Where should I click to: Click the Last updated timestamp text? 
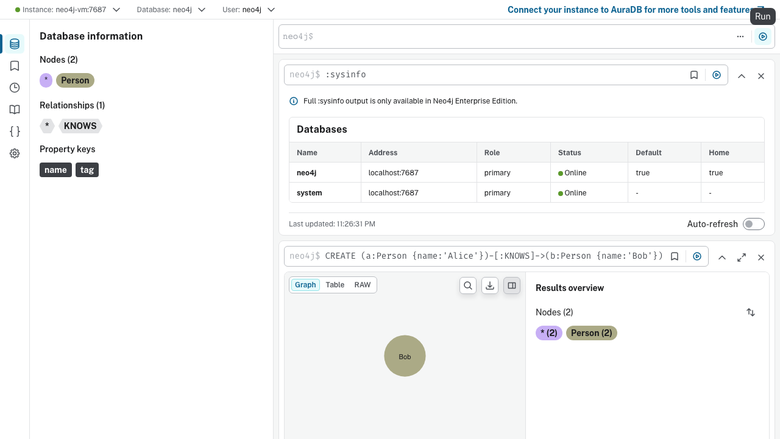[332, 224]
